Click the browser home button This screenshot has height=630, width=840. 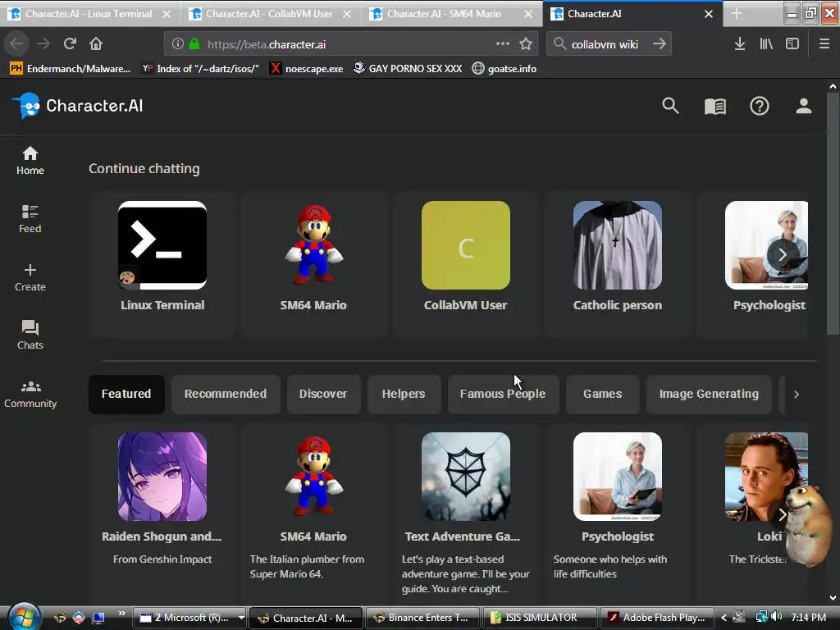96,44
